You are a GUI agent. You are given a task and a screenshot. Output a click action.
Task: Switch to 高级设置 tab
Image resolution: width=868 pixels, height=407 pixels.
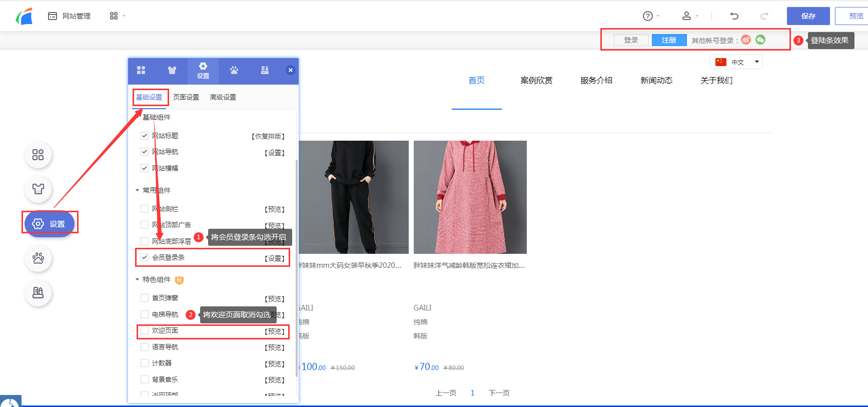tap(223, 97)
